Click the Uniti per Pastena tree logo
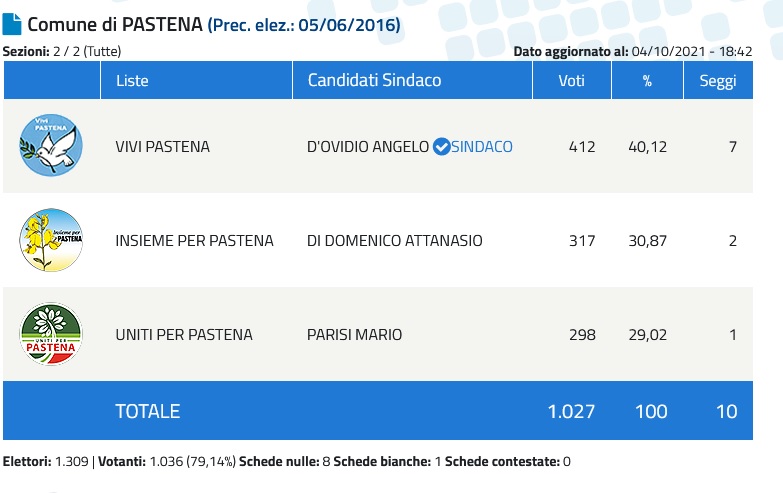 pos(51,334)
